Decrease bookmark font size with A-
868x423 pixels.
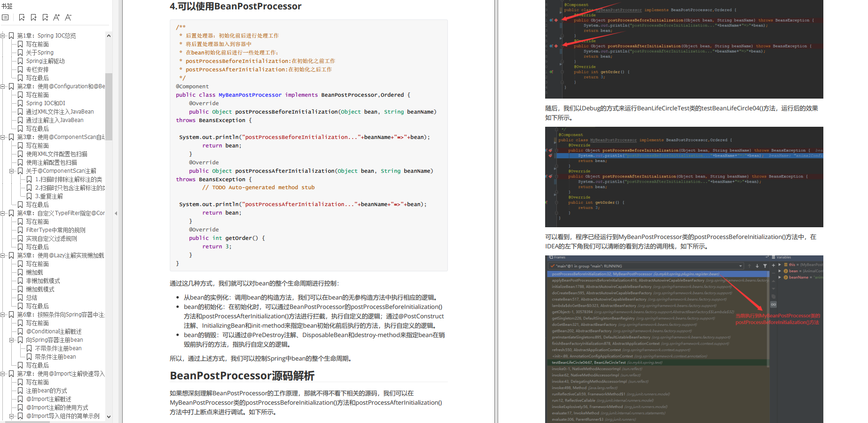point(68,17)
